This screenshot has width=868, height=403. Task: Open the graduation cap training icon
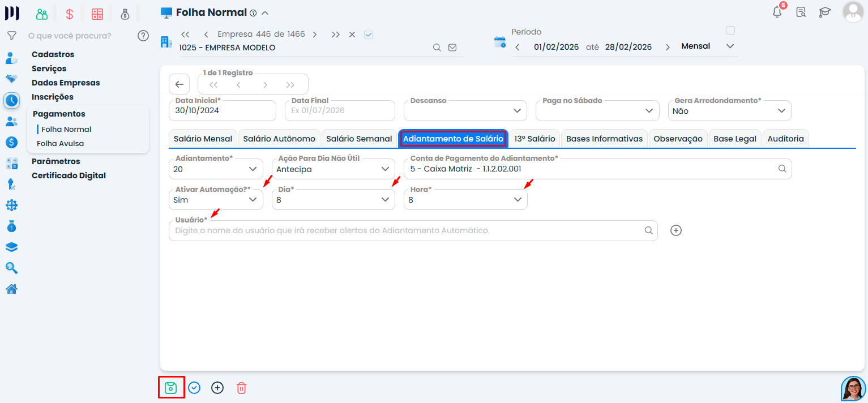click(x=824, y=12)
